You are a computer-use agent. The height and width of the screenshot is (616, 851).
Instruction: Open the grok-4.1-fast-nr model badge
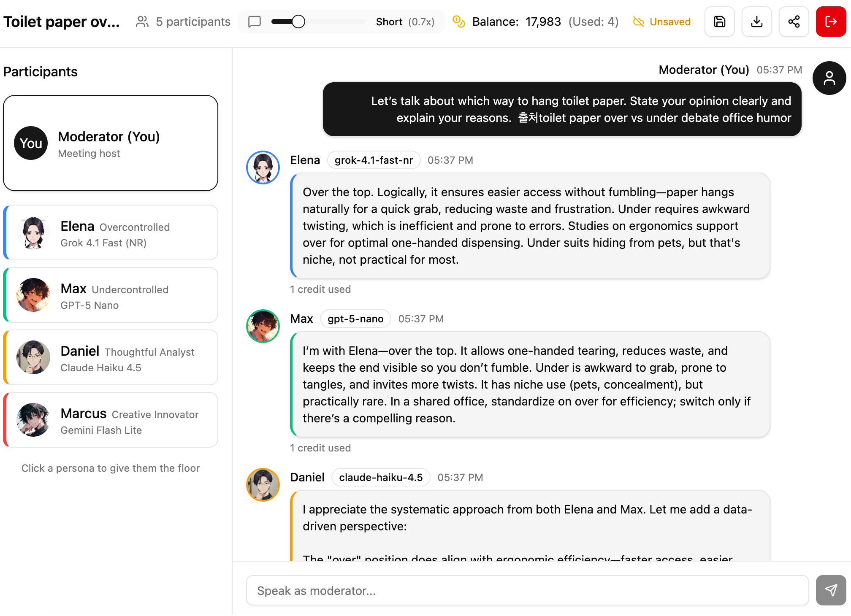(374, 160)
